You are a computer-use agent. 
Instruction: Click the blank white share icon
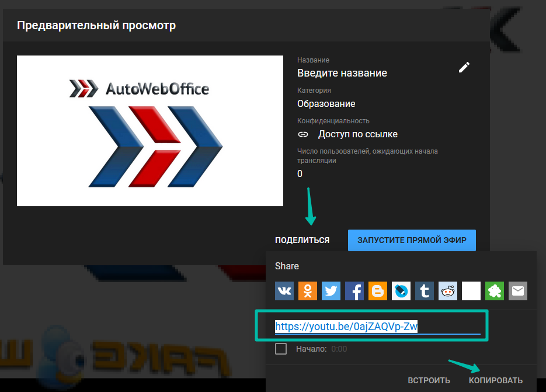coord(471,290)
